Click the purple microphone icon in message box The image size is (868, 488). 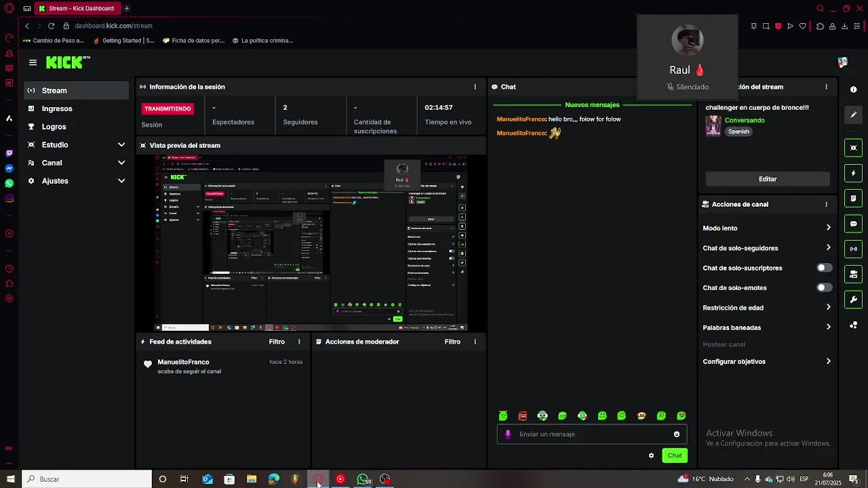coord(509,434)
